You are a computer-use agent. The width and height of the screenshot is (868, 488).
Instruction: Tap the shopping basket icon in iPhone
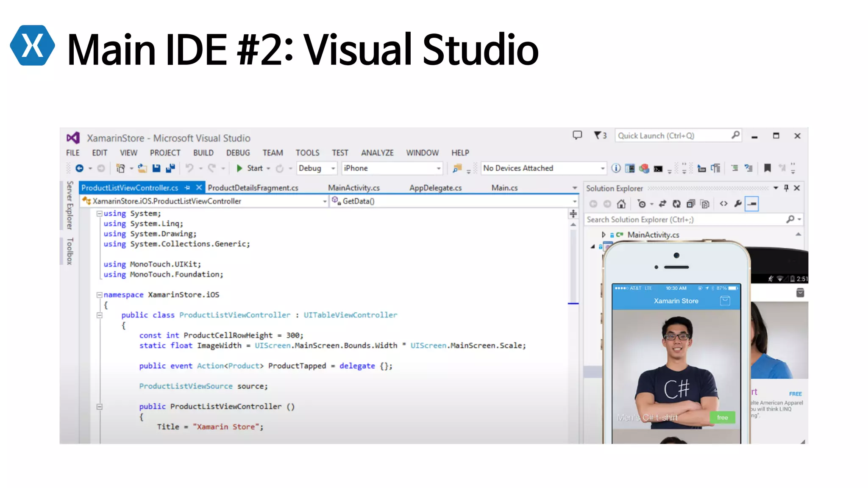click(725, 301)
